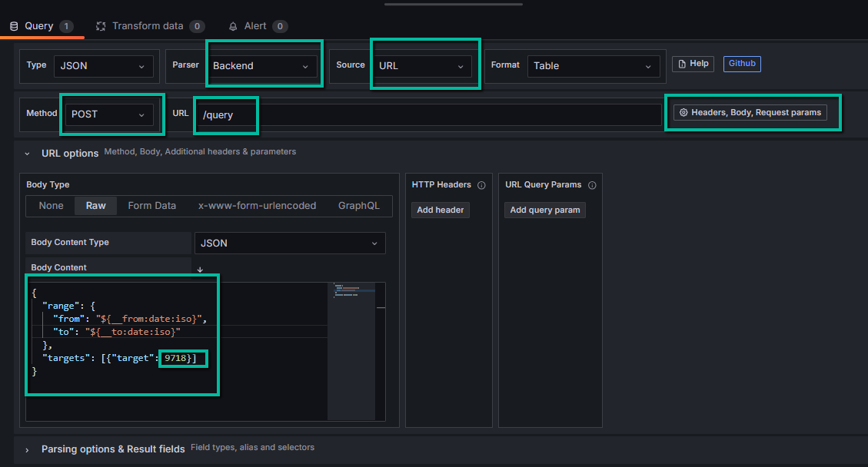This screenshot has height=467, width=868.
Task: Choose the GraphQL body type option
Action: pos(358,206)
